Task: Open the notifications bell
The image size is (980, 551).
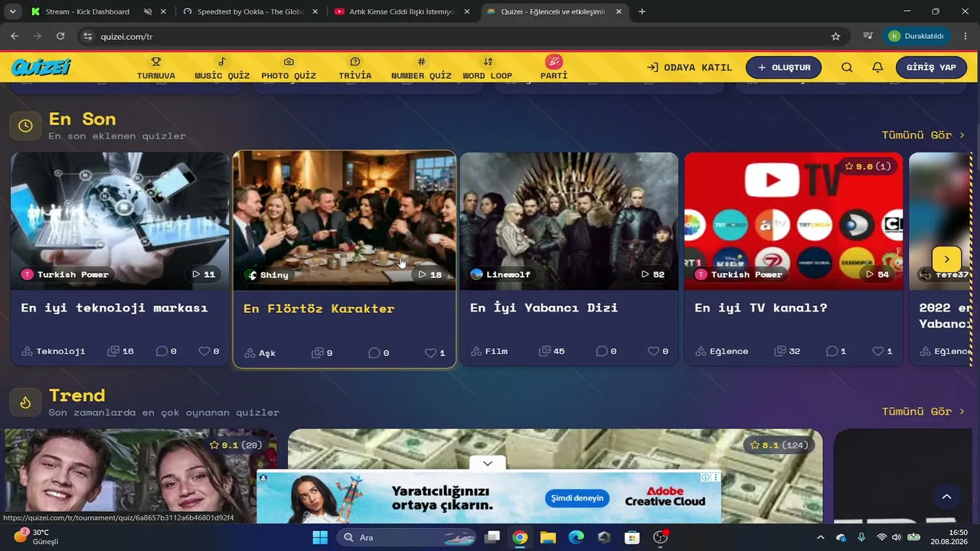Action: tap(877, 67)
